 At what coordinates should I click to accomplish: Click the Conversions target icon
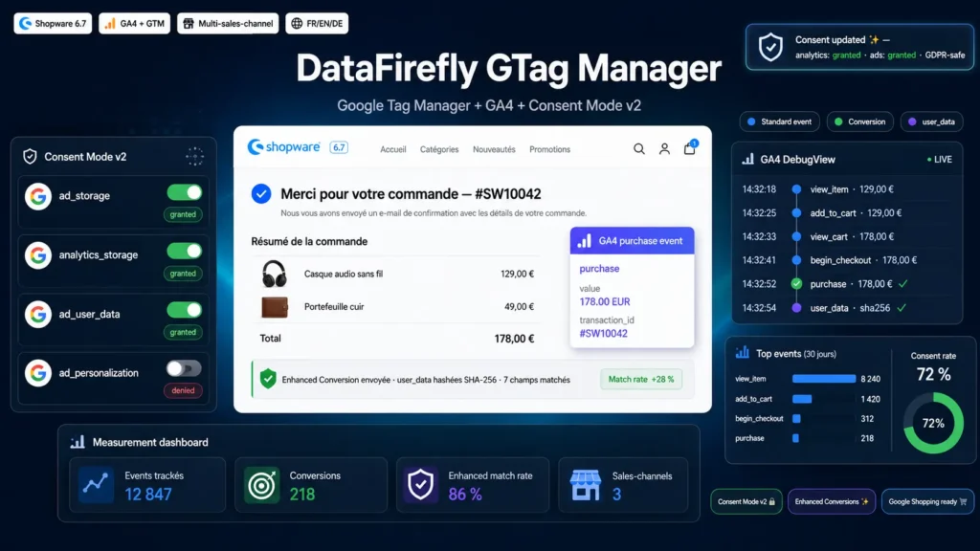click(x=261, y=484)
